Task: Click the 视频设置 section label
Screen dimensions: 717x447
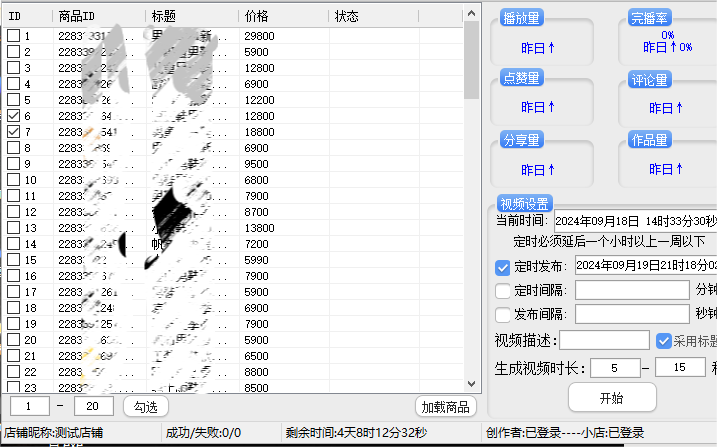Action: pyautogui.click(x=524, y=203)
